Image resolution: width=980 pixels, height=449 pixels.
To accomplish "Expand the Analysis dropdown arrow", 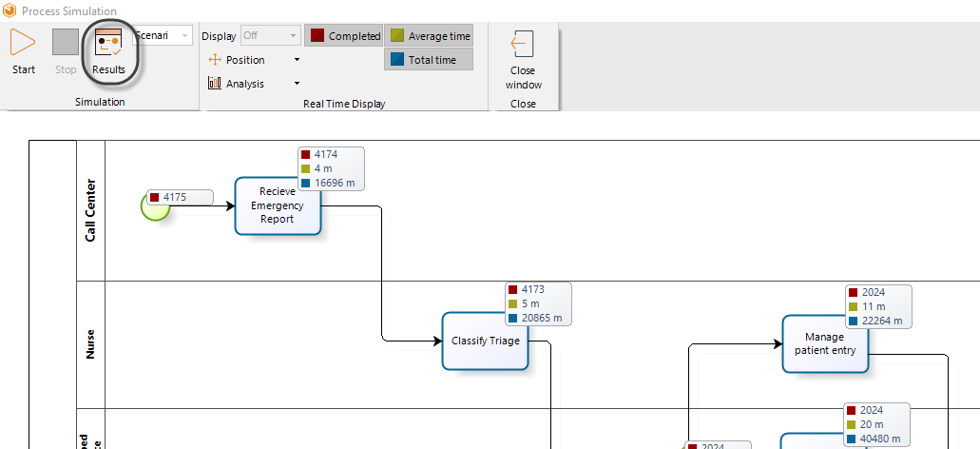I will point(297,83).
